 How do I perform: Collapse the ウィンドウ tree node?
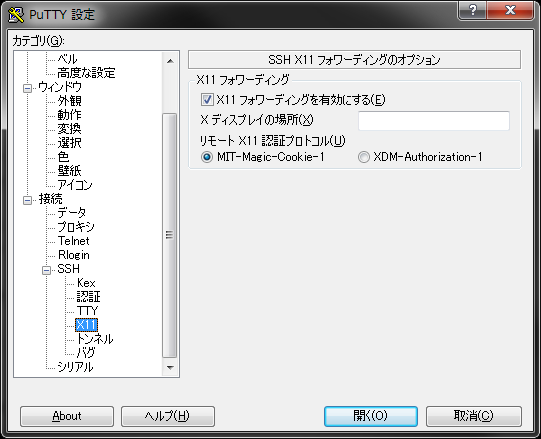point(27,88)
